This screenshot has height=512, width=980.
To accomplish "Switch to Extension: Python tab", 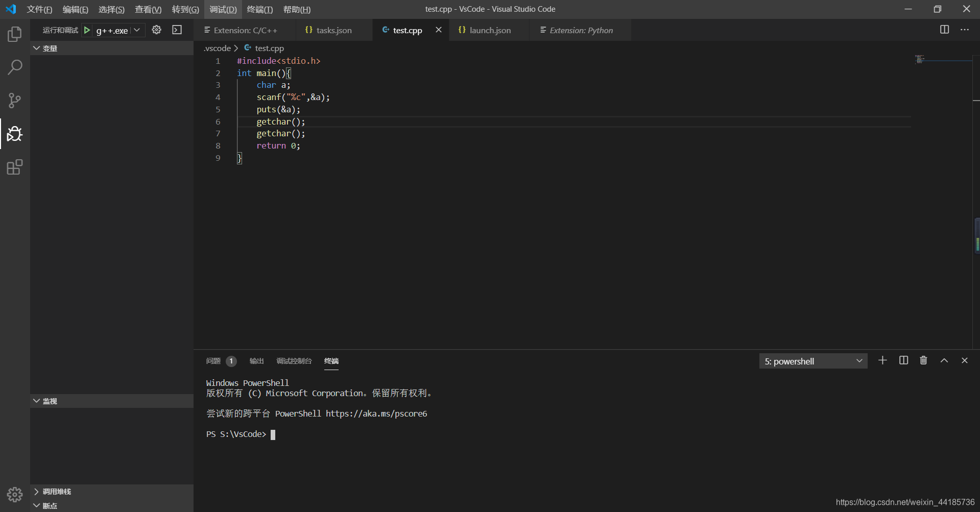I will point(581,30).
